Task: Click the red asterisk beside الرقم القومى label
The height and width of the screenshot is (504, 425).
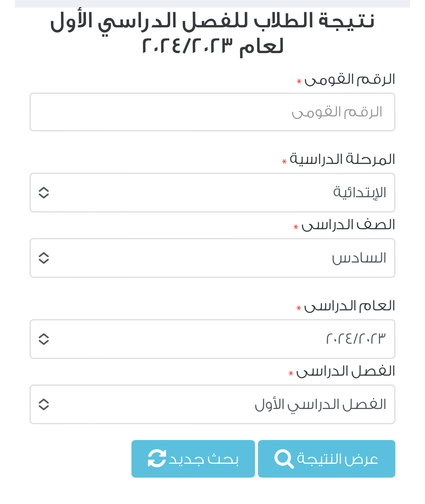Action: [299, 81]
